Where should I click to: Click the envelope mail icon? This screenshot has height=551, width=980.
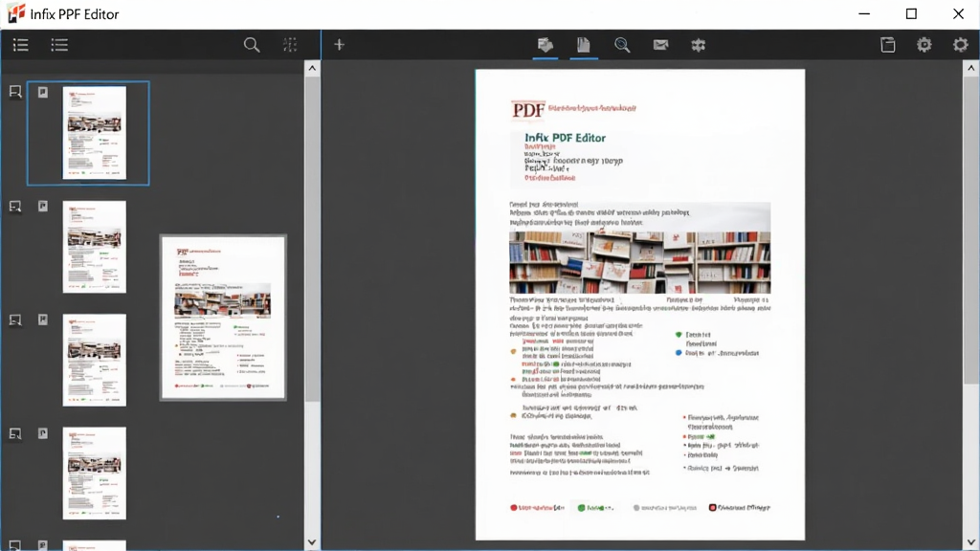[660, 45]
